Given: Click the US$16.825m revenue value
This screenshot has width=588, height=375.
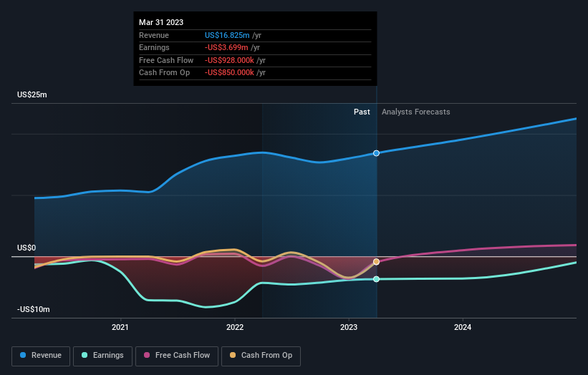Looking at the screenshot, I should point(227,35).
